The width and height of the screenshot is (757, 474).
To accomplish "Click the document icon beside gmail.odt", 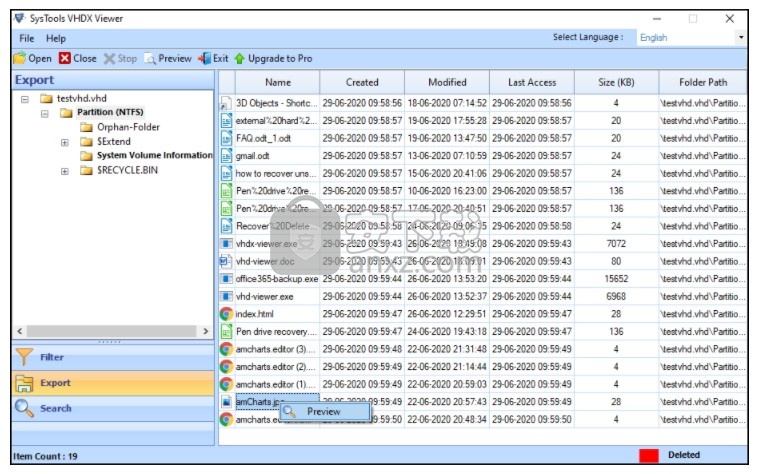I will pos(226,156).
